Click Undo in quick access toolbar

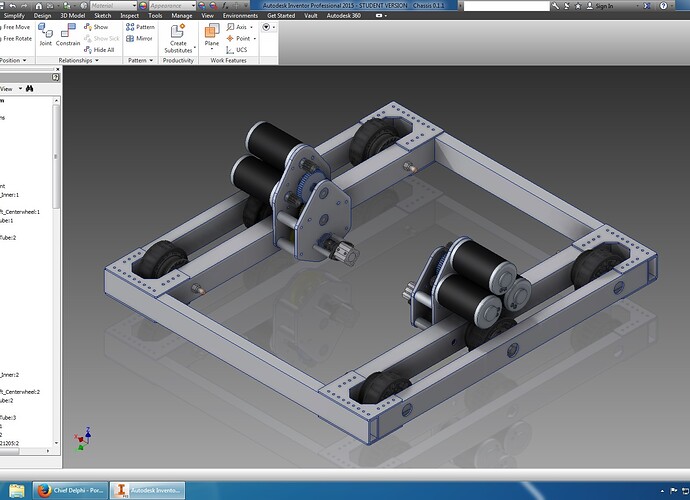(x=12, y=6)
